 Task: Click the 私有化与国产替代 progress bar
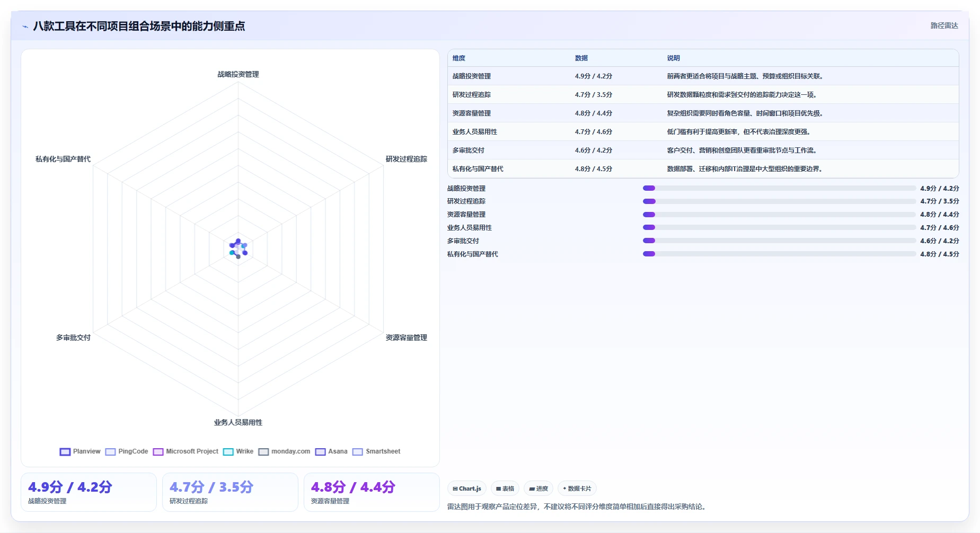pyautogui.click(x=779, y=254)
